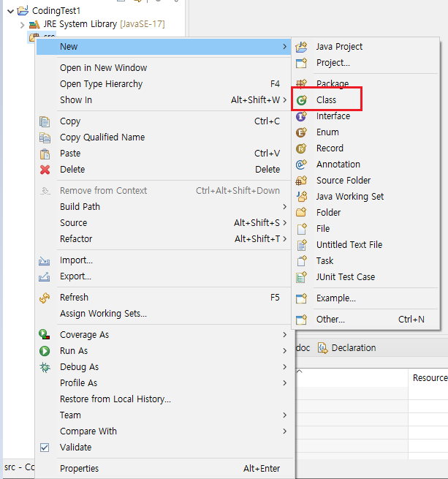This screenshot has width=448, height=479.
Task: Click the Untitled Text File icon
Action: tap(302, 245)
